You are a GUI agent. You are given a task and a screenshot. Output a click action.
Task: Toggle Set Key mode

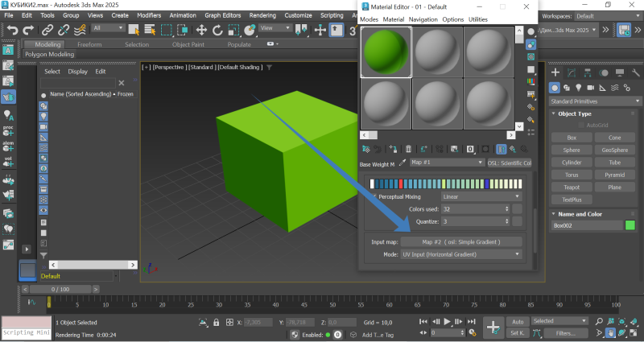(518, 333)
